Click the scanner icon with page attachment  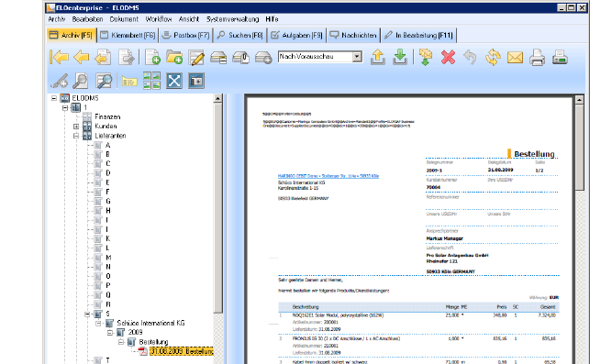240,58
